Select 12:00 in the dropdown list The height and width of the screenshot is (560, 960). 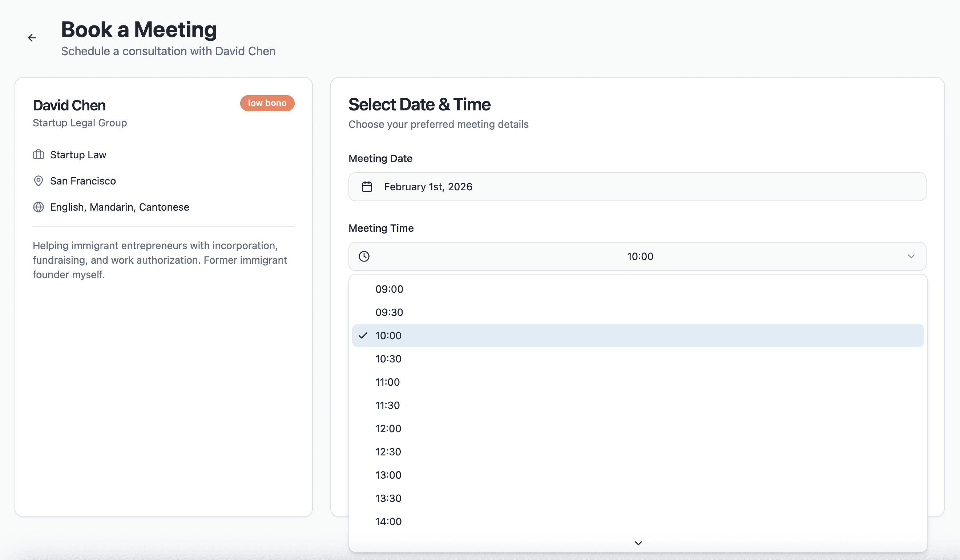point(388,428)
